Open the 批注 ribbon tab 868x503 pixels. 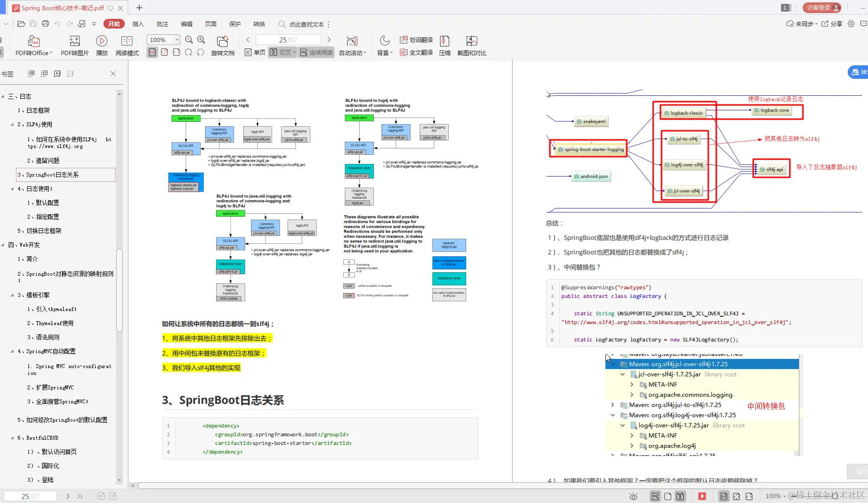[x=162, y=24]
